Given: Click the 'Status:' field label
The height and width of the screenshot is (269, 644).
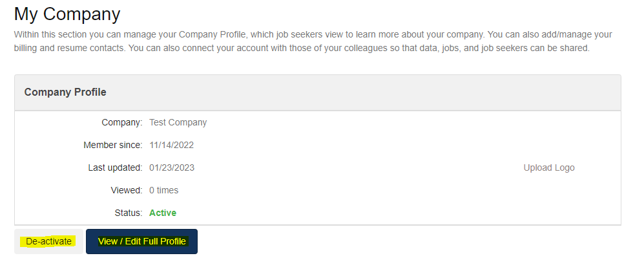Looking at the screenshot, I should pos(127,213).
